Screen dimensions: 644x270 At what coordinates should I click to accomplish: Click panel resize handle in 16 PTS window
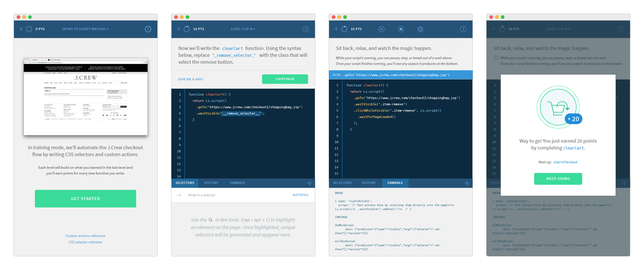(x=467, y=183)
